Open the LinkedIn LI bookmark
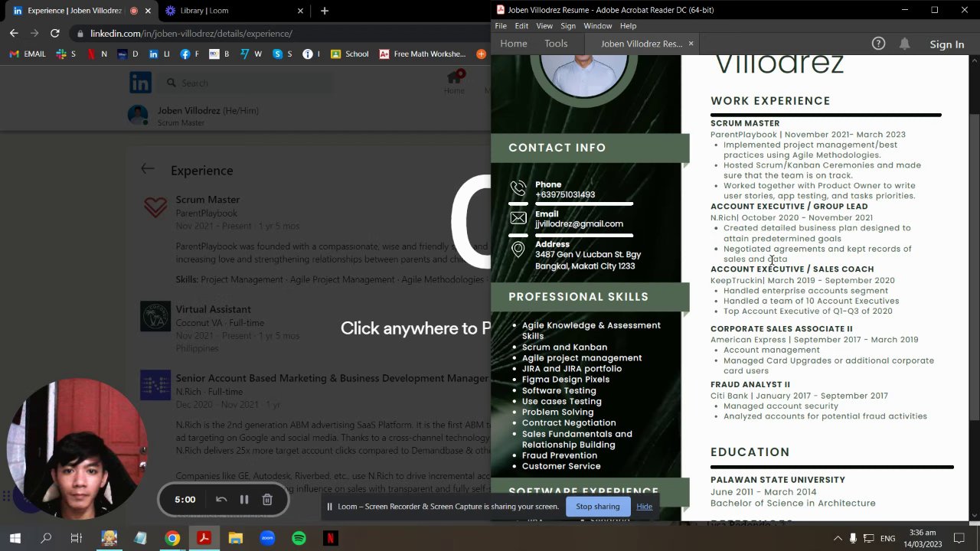 pyautogui.click(x=159, y=54)
